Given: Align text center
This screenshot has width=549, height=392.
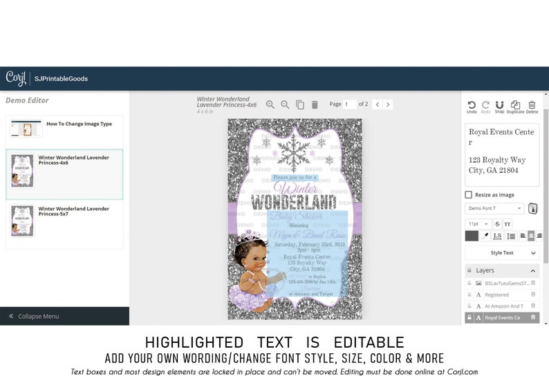Looking at the screenshot, I should pyautogui.click(x=531, y=236).
